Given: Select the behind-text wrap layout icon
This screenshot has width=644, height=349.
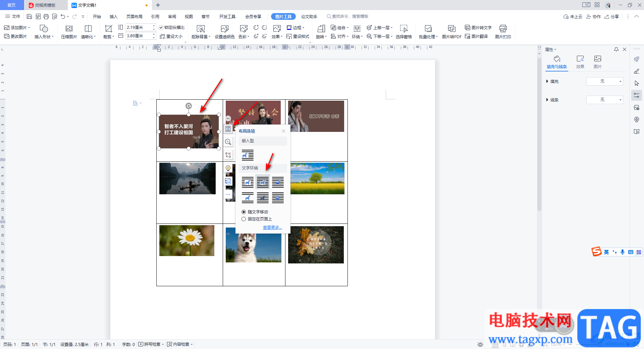Looking at the screenshot, I should pyautogui.click(x=263, y=198).
